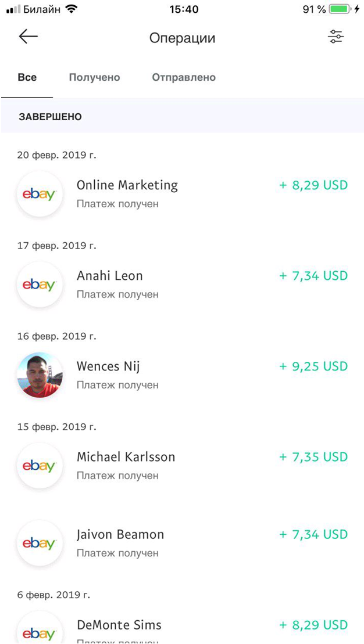Screen dimensions: 364x644
Task: View the Wences Nij payment details
Action: pyautogui.click(x=108, y=366)
